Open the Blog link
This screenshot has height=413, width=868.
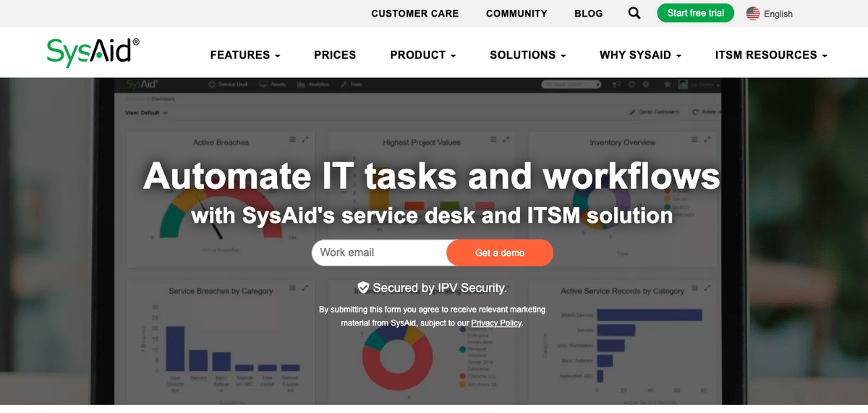[x=589, y=14]
